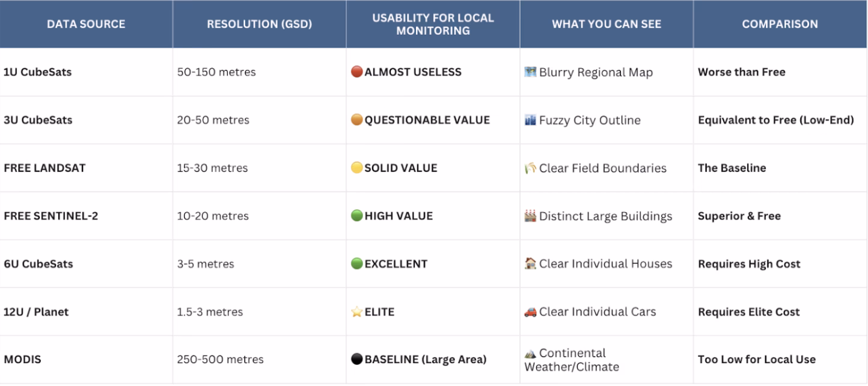Click the house icon beside Clear Individual Houses
868x386 pixels.
tap(530, 263)
